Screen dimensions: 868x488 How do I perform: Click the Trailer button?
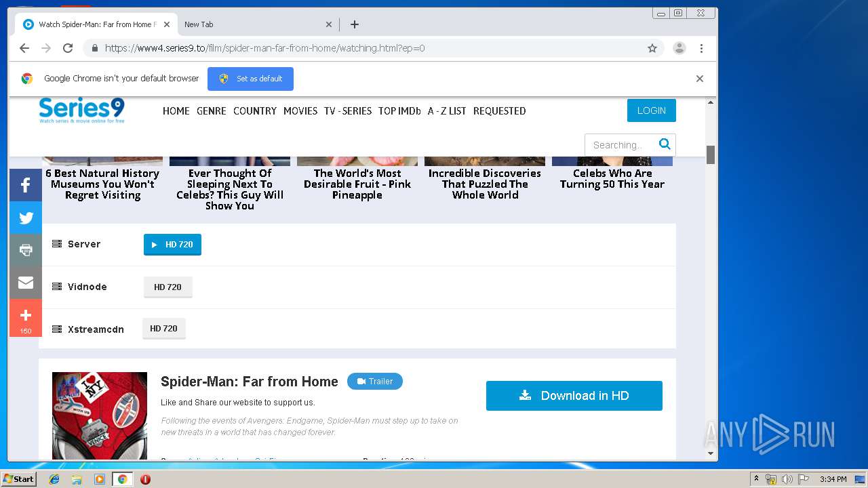point(375,382)
